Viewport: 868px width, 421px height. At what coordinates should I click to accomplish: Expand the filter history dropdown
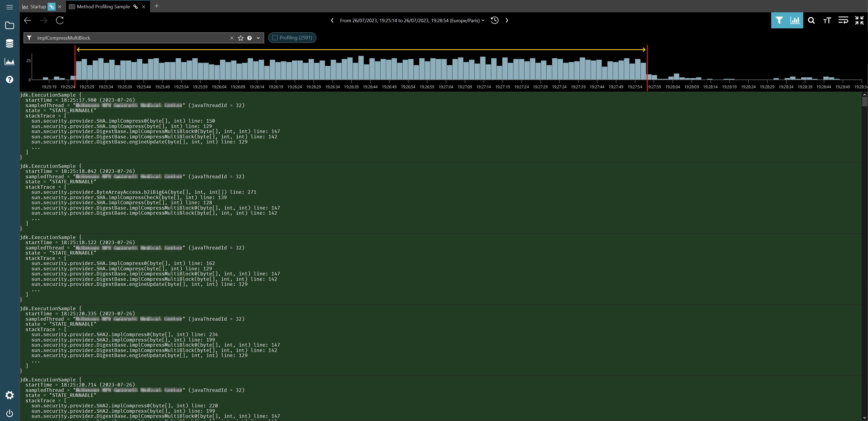pyautogui.click(x=258, y=38)
